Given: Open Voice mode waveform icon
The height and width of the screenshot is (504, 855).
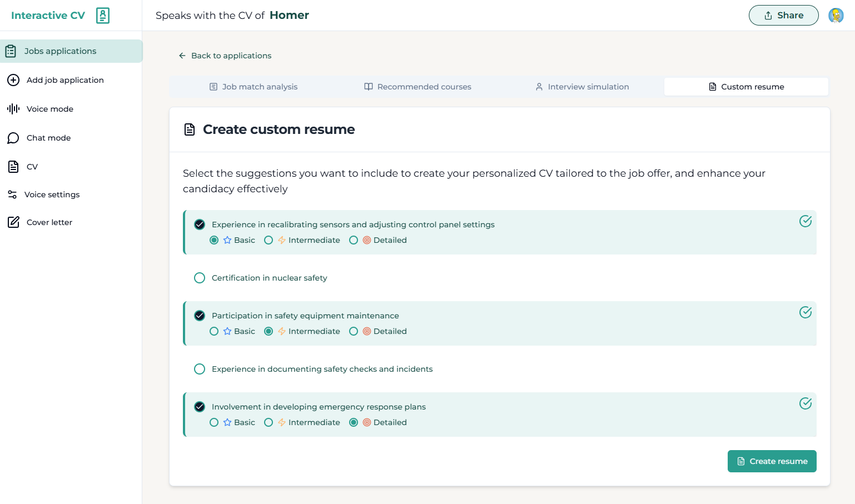Looking at the screenshot, I should 13,109.
